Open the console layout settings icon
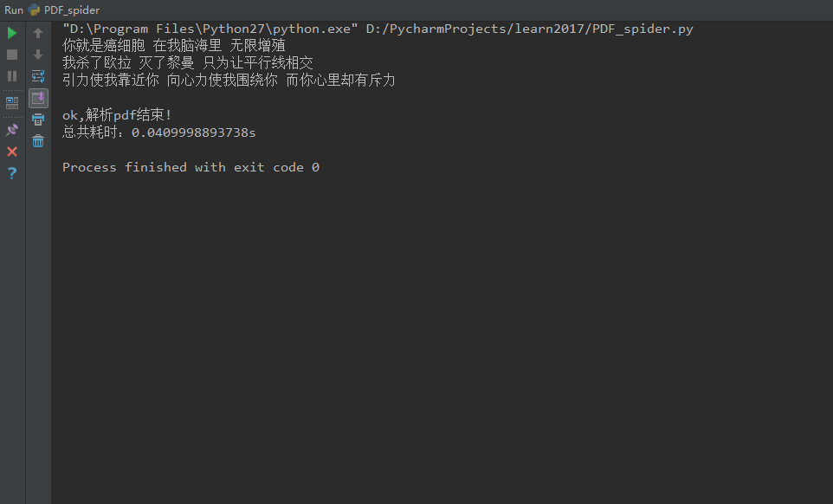 (12, 101)
